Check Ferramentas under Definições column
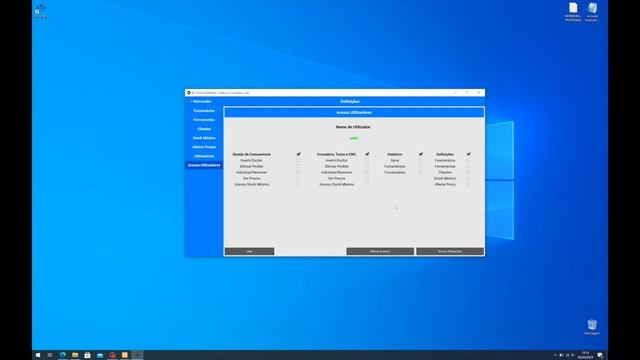The height and width of the screenshot is (360, 640). tap(468, 167)
